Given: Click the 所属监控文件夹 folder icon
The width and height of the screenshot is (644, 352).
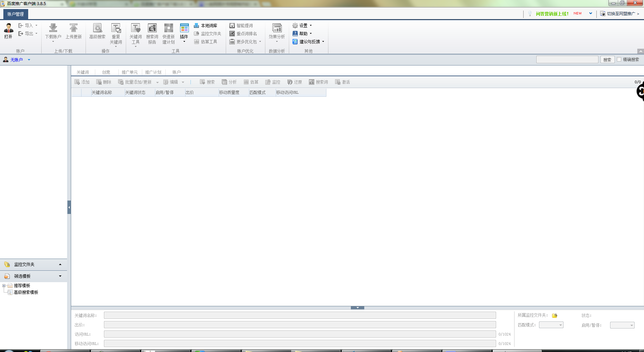Looking at the screenshot, I should pos(554,315).
